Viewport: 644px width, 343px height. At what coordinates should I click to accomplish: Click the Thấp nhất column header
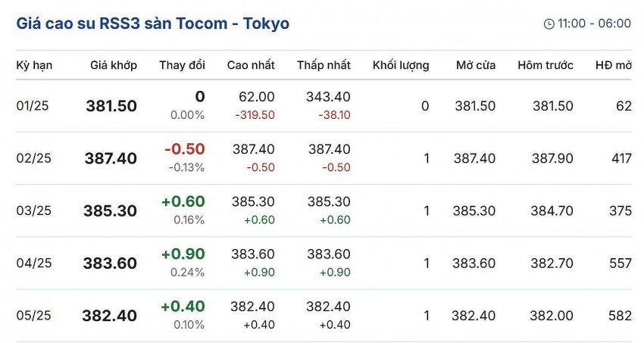(x=324, y=65)
